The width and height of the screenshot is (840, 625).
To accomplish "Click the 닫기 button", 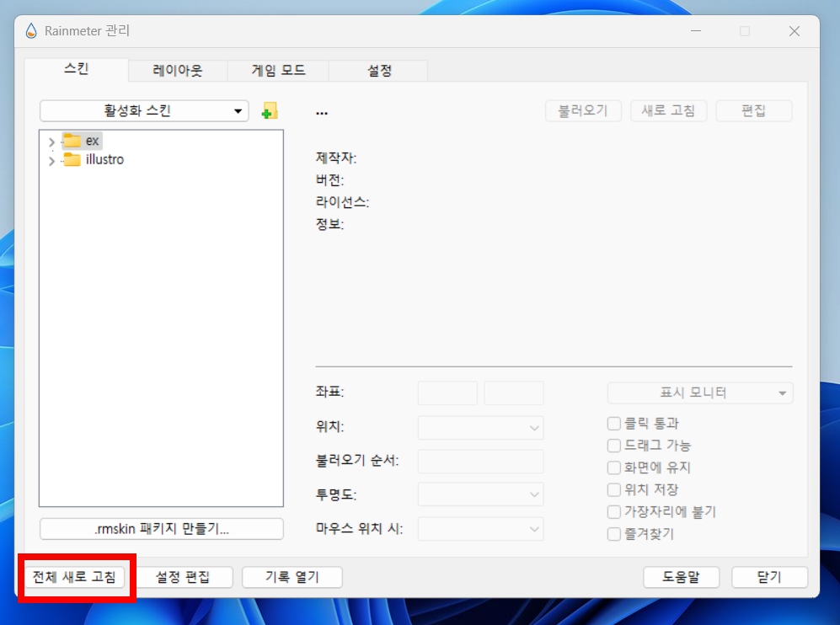I will [769, 577].
